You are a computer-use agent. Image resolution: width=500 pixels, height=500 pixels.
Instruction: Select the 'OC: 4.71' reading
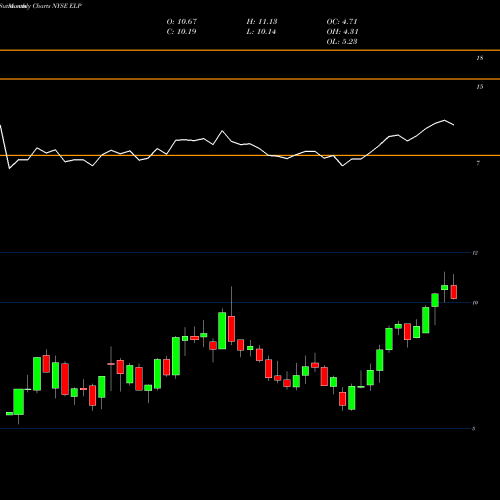pyautogui.click(x=342, y=22)
